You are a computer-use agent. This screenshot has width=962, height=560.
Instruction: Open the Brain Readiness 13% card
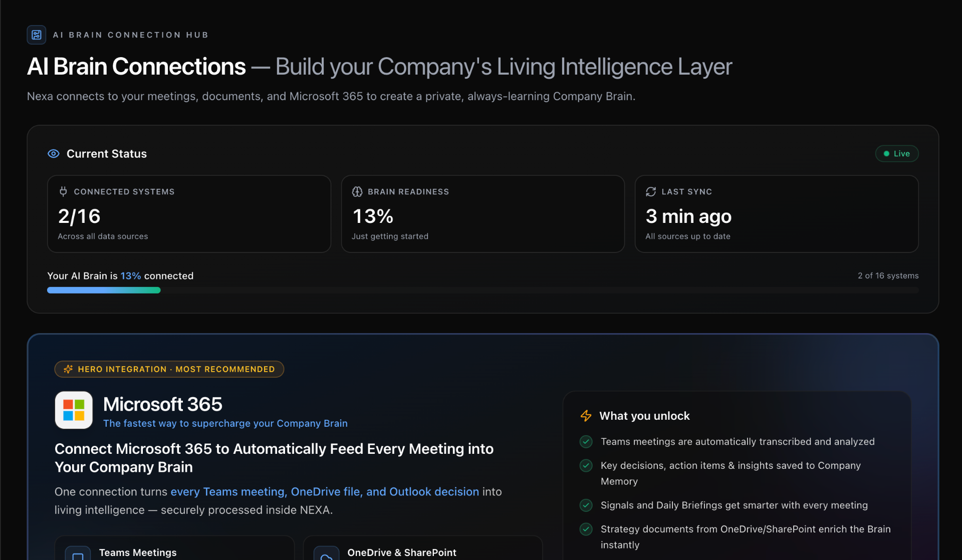click(483, 214)
